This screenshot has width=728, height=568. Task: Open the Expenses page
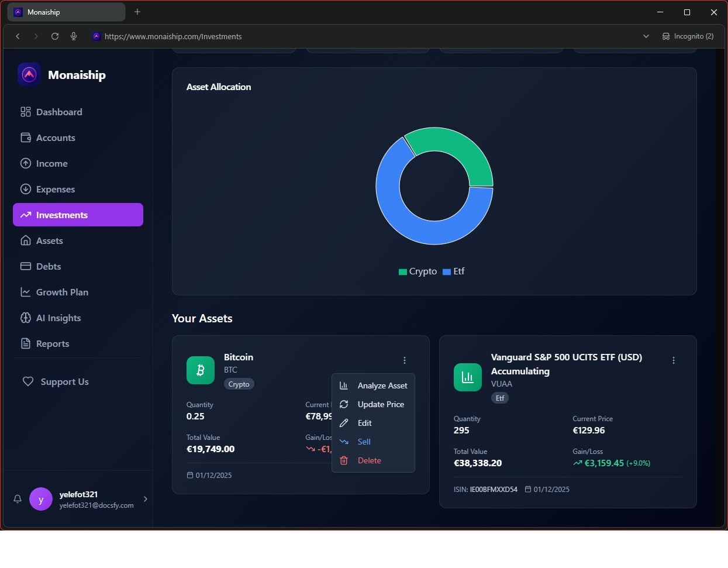[78, 189]
